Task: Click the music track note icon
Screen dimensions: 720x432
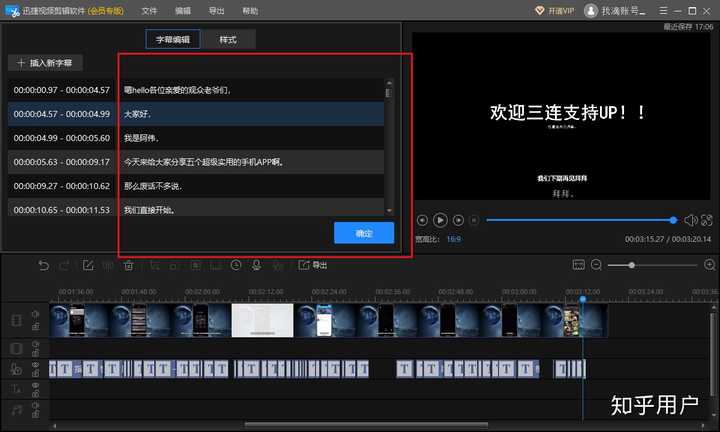Action: [16, 410]
